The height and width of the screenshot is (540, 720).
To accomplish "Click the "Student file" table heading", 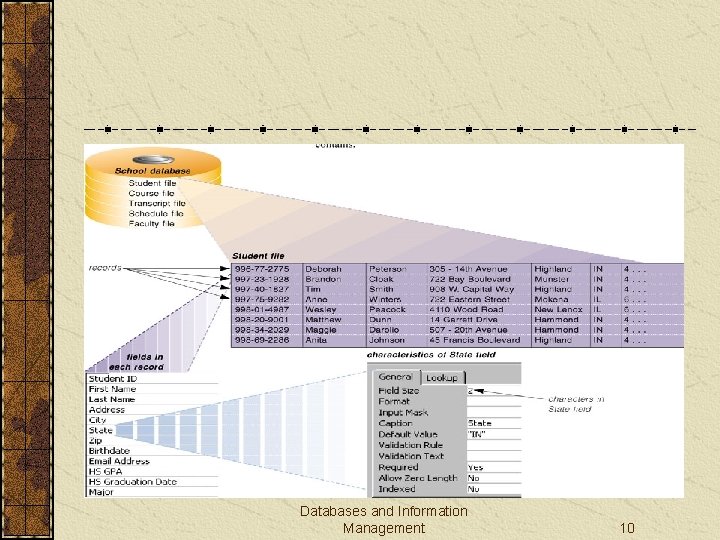I will tap(259, 256).
